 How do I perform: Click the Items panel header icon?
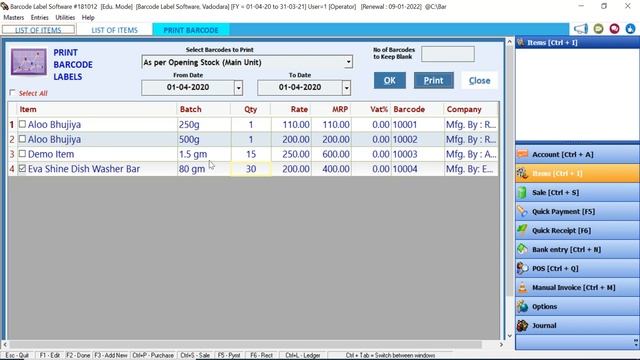click(x=521, y=42)
